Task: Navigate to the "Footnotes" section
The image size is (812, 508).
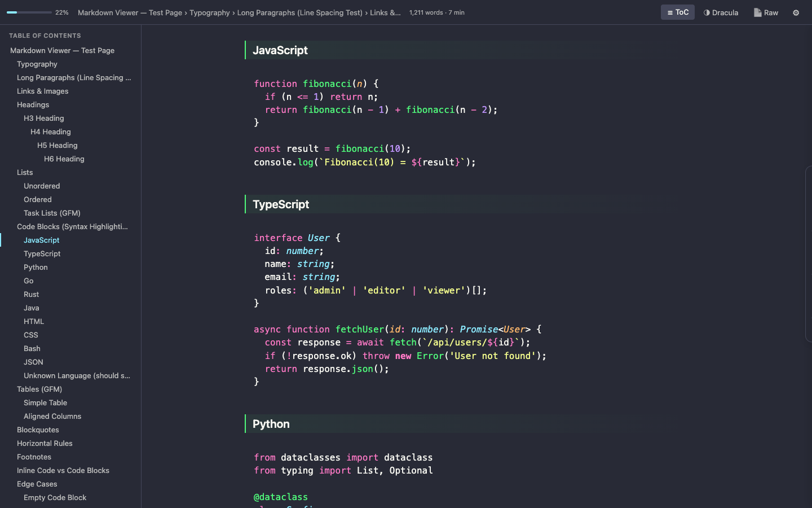Action: (x=34, y=457)
